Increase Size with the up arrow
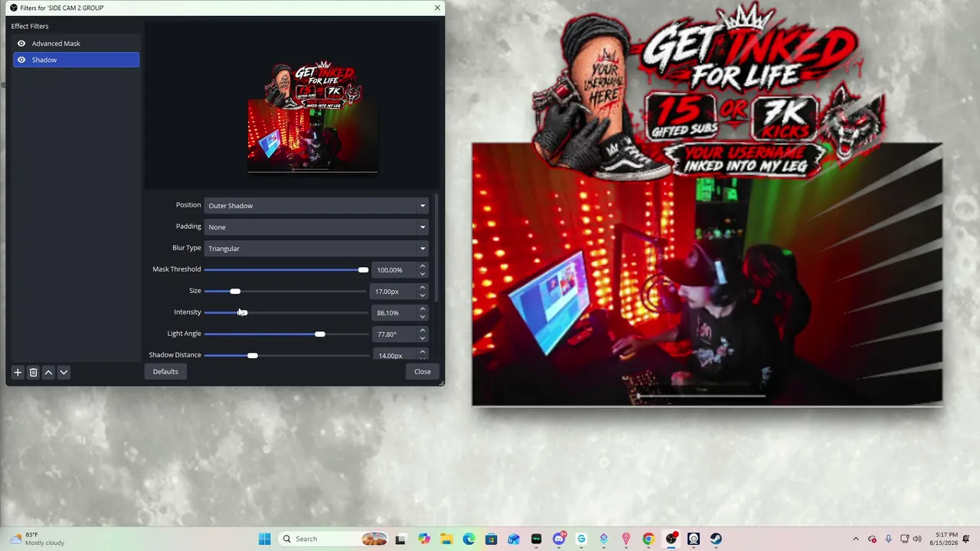This screenshot has width=980, height=551. [x=423, y=288]
